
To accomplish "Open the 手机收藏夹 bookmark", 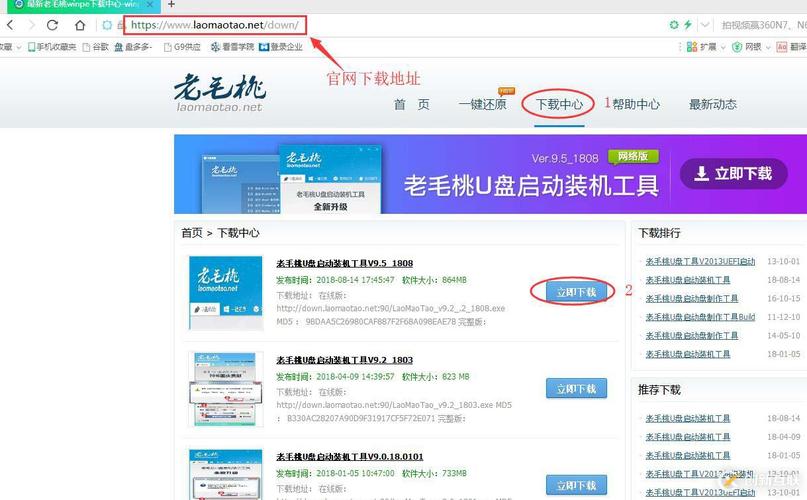I will tap(52, 47).
